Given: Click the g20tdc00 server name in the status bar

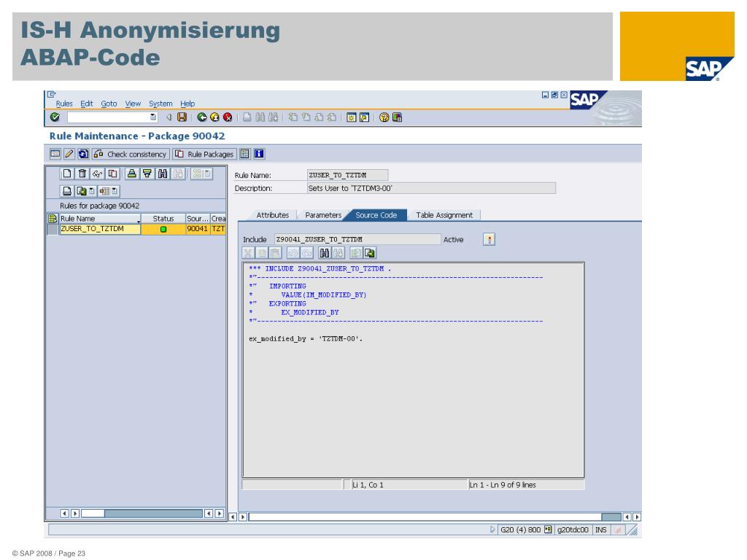Looking at the screenshot, I should [573, 529].
